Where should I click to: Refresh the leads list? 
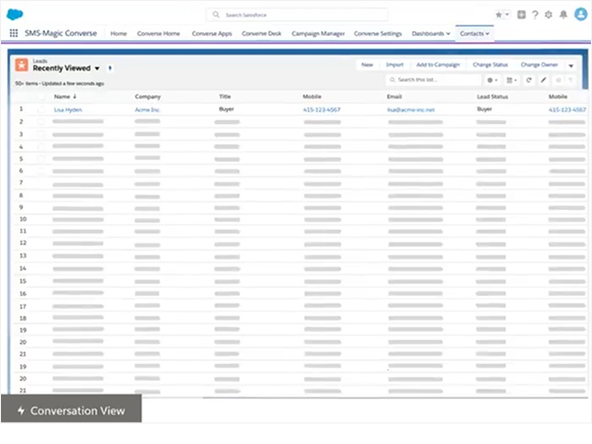(529, 80)
